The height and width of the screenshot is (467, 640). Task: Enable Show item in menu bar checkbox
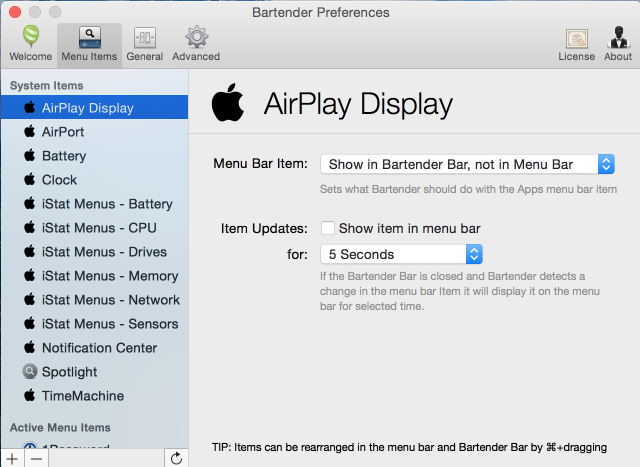328,228
